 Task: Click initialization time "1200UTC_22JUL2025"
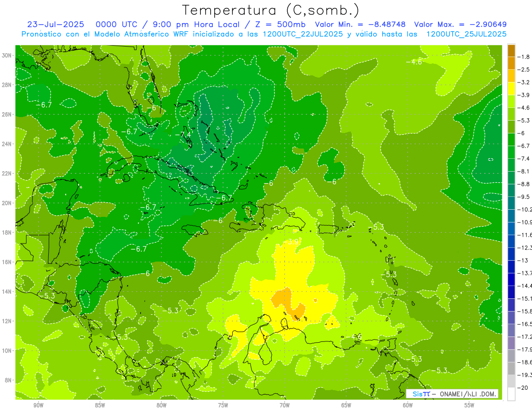(x=303, y=34)
